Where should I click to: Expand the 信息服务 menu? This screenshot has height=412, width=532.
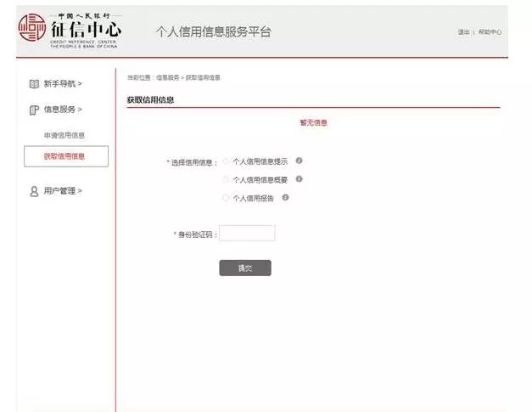tap(63, 110)
